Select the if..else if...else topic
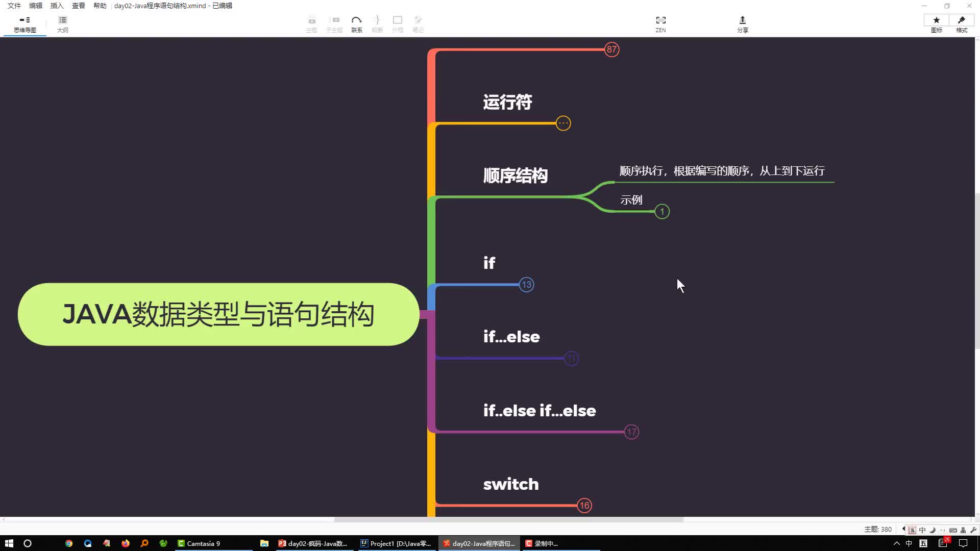Screen dimensions: 980x551 tap(540, 411)
